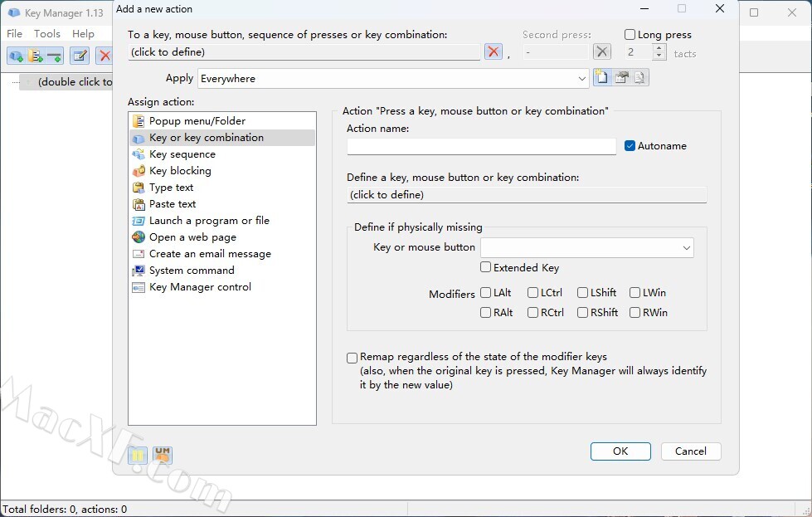Screen dimensions: 812x517
Task: Click the new-page icon beside the Apply dropdown
Action: point(602,78)
